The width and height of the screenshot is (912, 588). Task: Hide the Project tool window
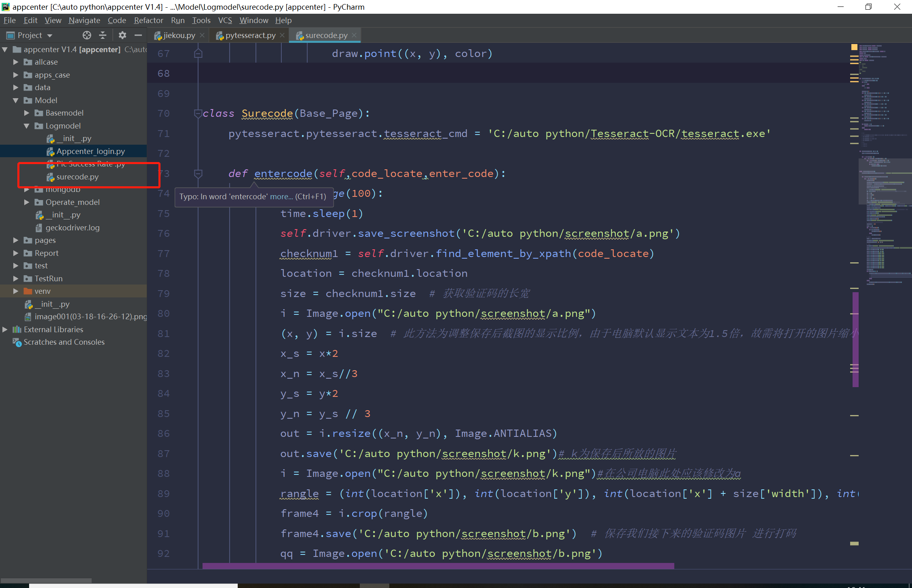pos(138,35)
